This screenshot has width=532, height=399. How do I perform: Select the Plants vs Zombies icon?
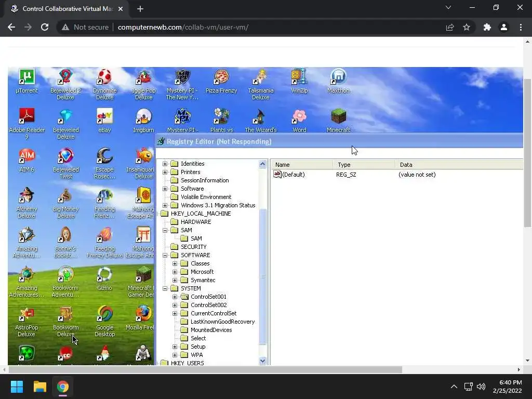click(x=221, y=120)
